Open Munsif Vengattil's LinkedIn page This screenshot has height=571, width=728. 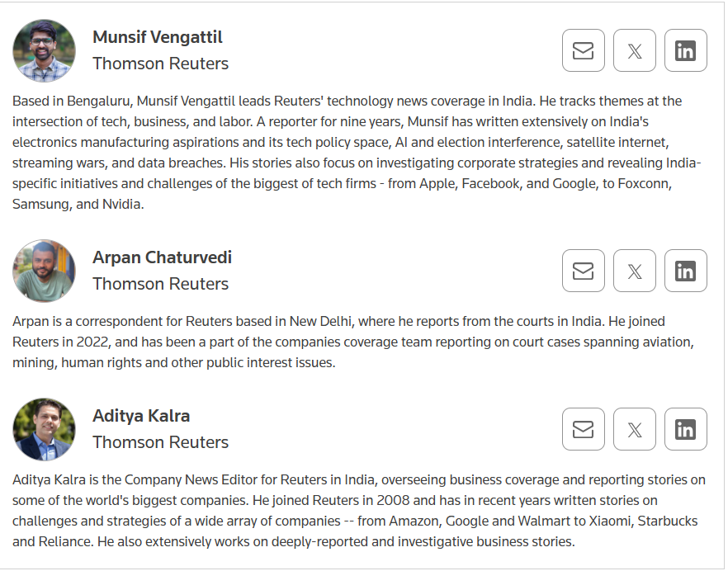(x=685, y=50)
